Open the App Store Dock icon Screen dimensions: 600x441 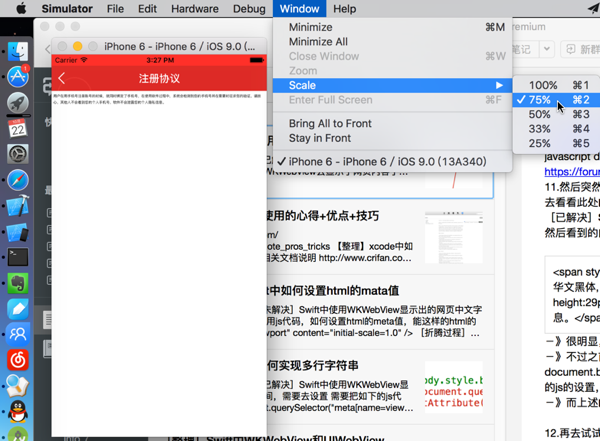coord(18,77)
